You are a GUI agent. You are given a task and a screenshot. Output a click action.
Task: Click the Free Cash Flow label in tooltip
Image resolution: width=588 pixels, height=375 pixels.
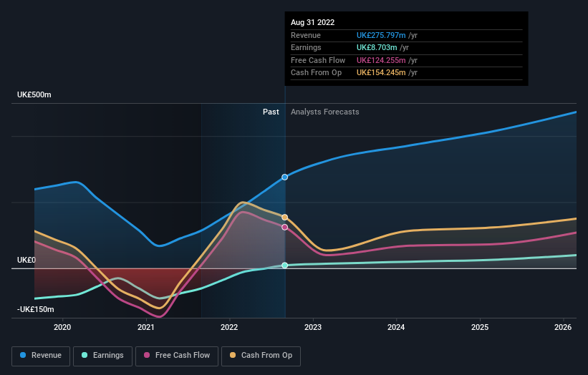pos(318,60)
